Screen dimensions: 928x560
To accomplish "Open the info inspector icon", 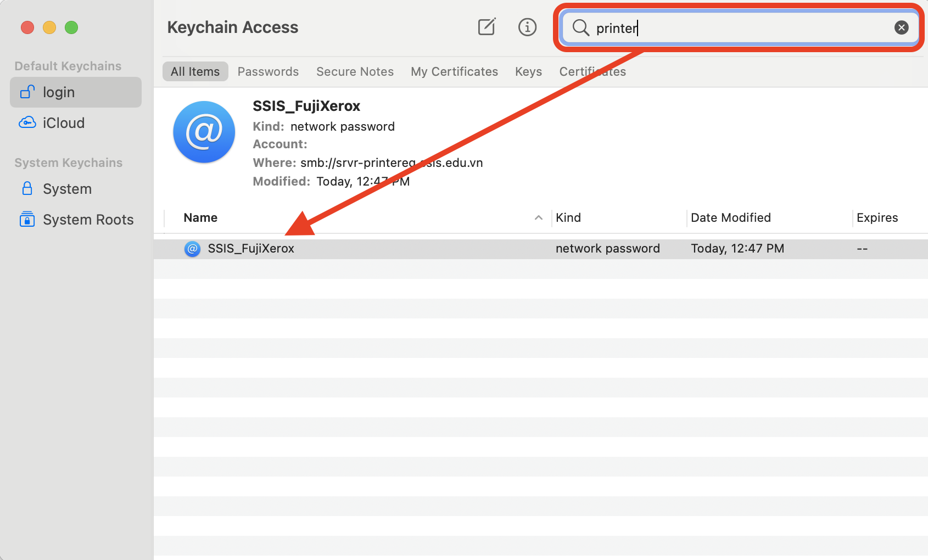I will (x=527, y=27).
